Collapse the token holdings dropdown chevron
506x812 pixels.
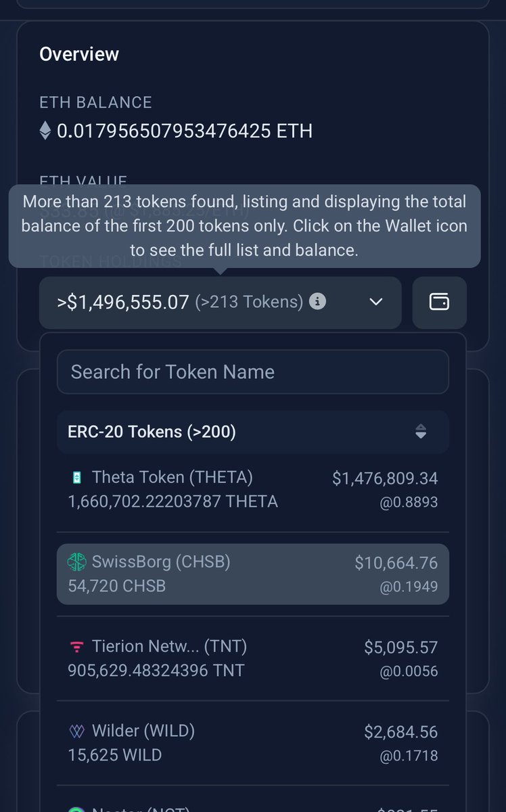point(376,302)
